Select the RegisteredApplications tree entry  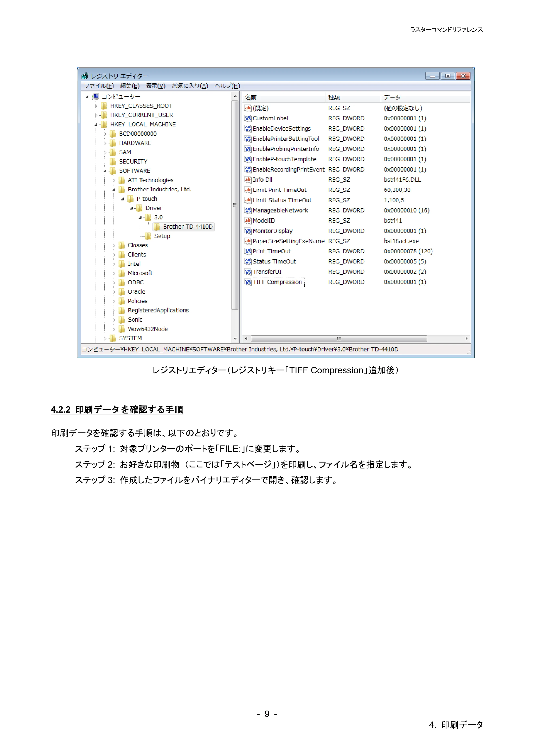(158, 310)
